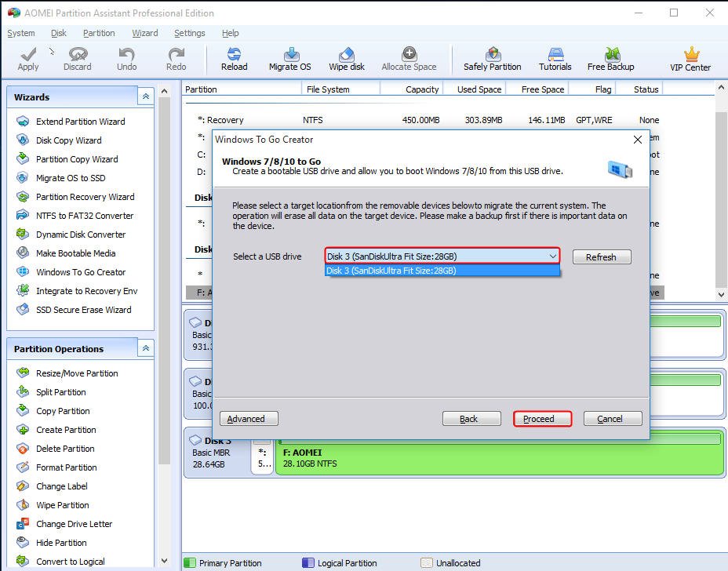Open Integrate to Recovery Env
The image size is (728, 571).
click(x=77, y=291)
